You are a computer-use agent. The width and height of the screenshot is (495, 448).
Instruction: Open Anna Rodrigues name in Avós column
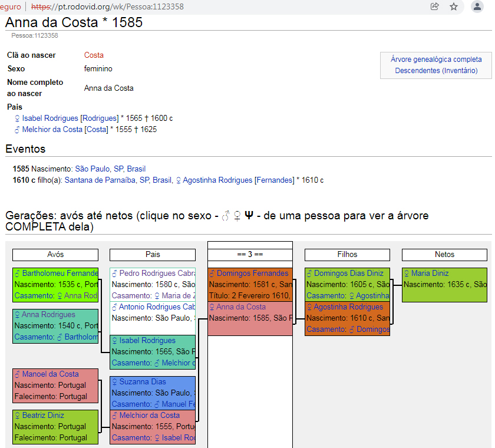(49, 315)
